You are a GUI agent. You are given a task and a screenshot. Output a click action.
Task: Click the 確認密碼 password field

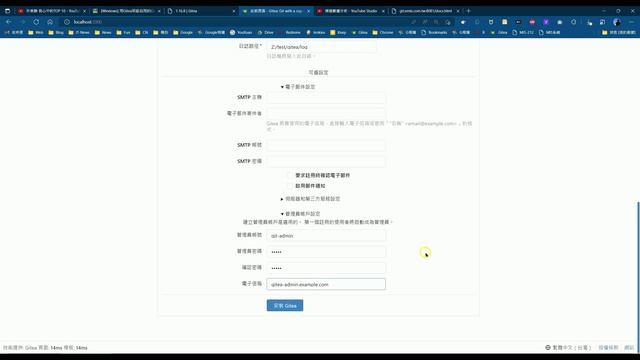[326, 268]
